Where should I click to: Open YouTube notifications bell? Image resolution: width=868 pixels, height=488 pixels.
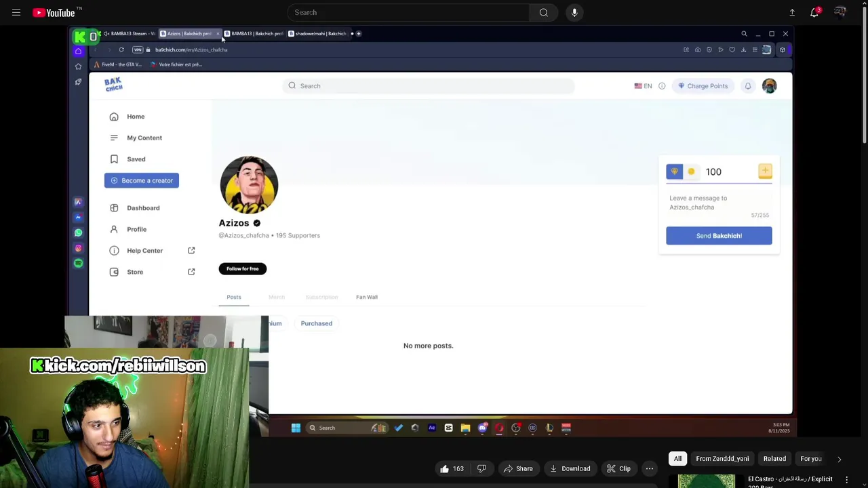tap(814, 12)
